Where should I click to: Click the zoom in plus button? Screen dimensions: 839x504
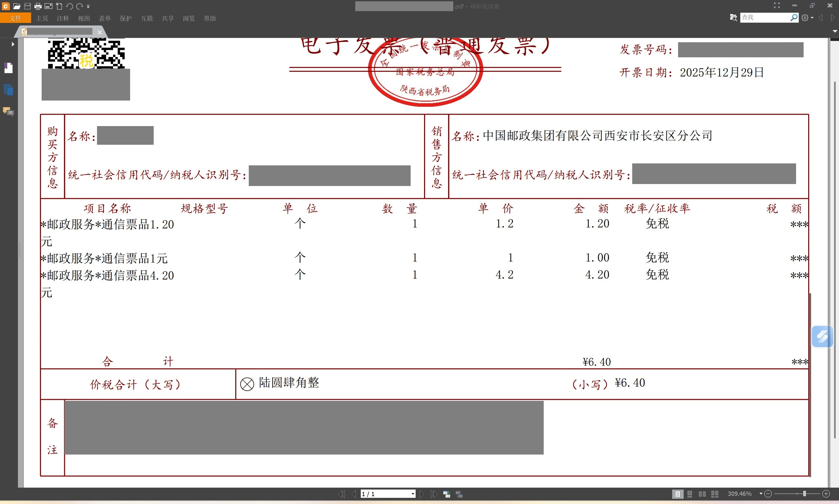point(826,494)
